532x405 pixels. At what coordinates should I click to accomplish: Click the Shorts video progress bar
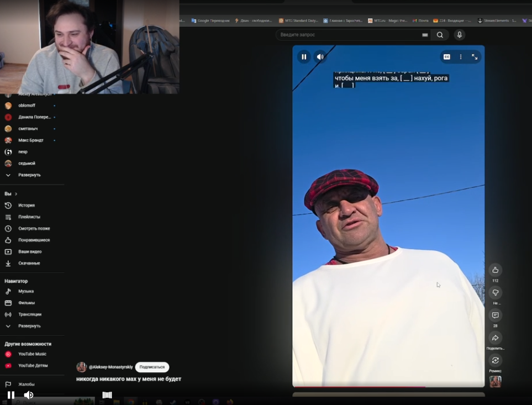[388, 386]
